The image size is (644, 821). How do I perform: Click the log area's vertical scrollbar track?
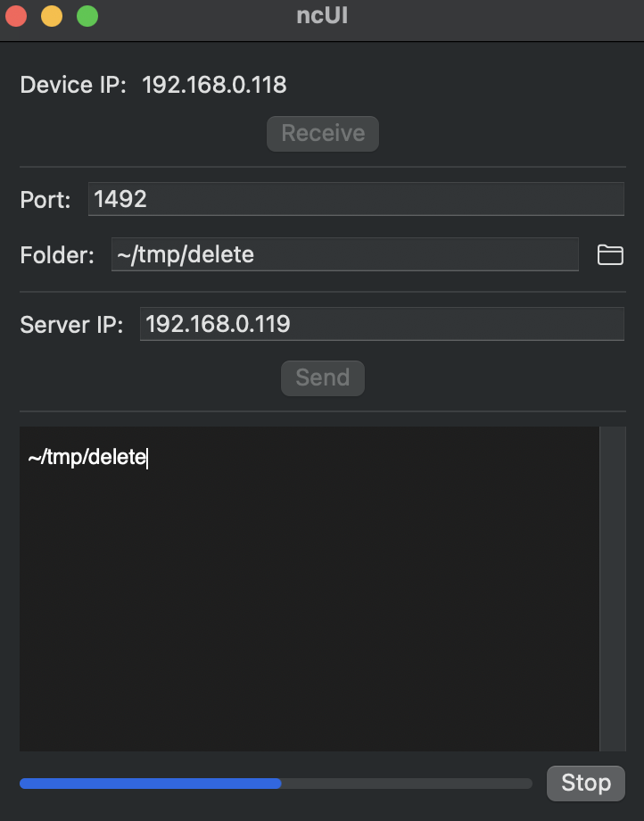613,589
